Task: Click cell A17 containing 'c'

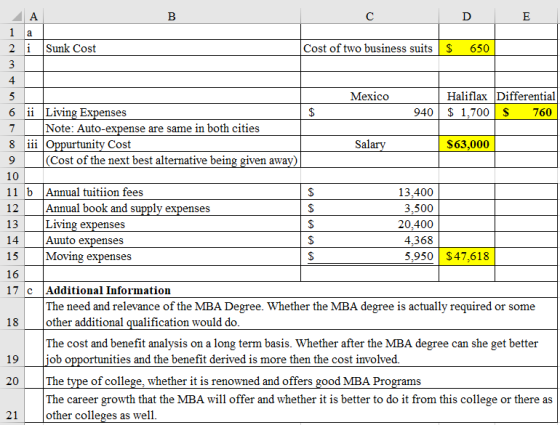Action: click(34, 290)
